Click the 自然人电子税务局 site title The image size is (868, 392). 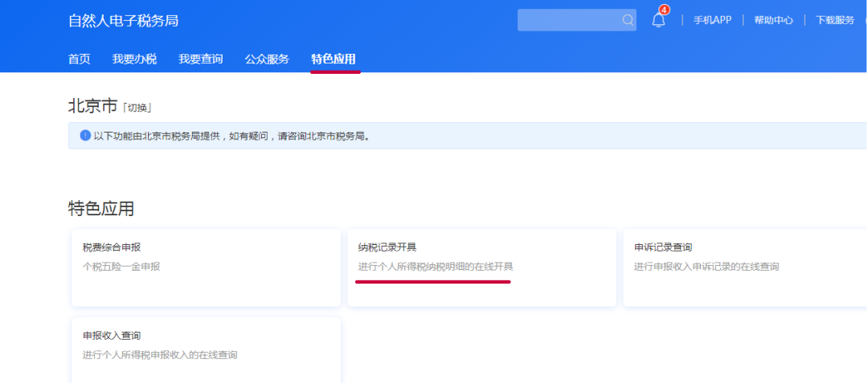[124, 21]
